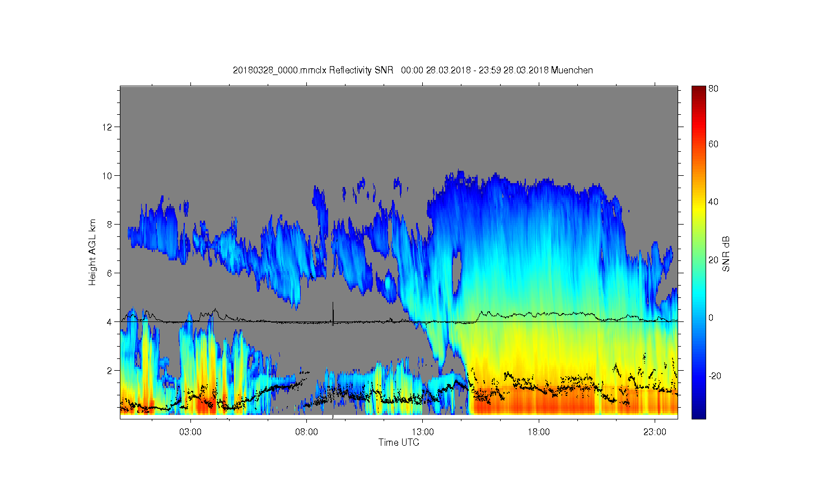
Task: Click the 13:00 time tick label
Action: [x=423, y=432]
